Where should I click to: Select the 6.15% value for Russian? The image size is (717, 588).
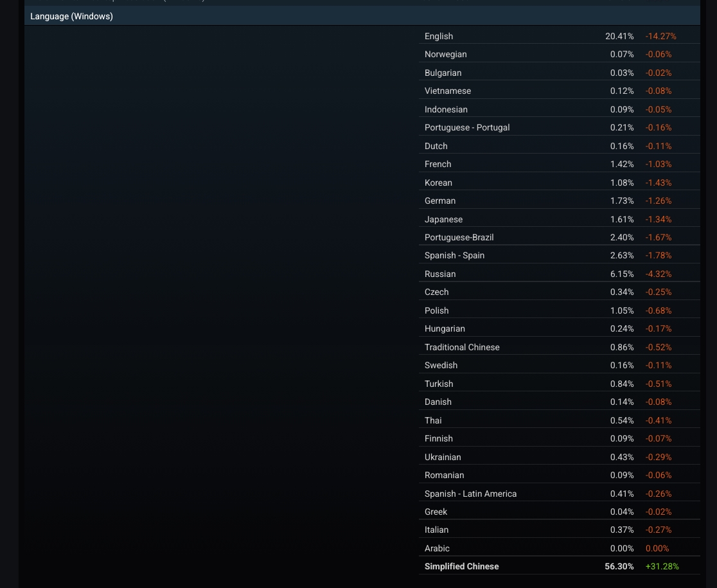tap(622, 274)
